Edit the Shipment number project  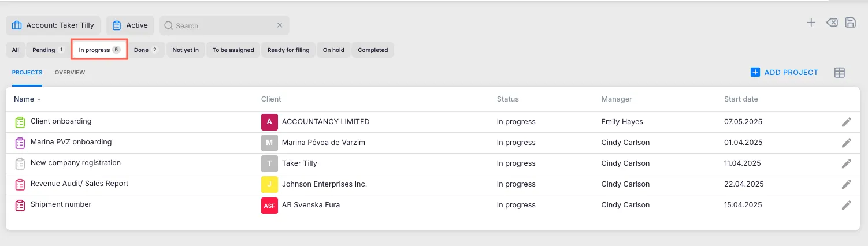[x=846, y=205]
